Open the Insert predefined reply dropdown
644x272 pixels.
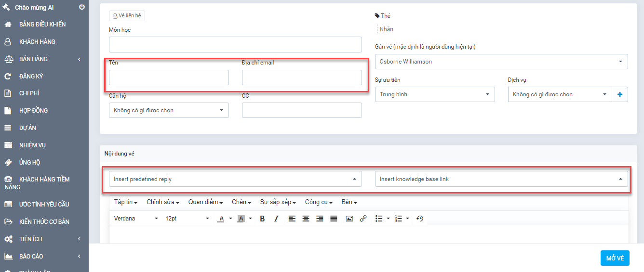234,179
